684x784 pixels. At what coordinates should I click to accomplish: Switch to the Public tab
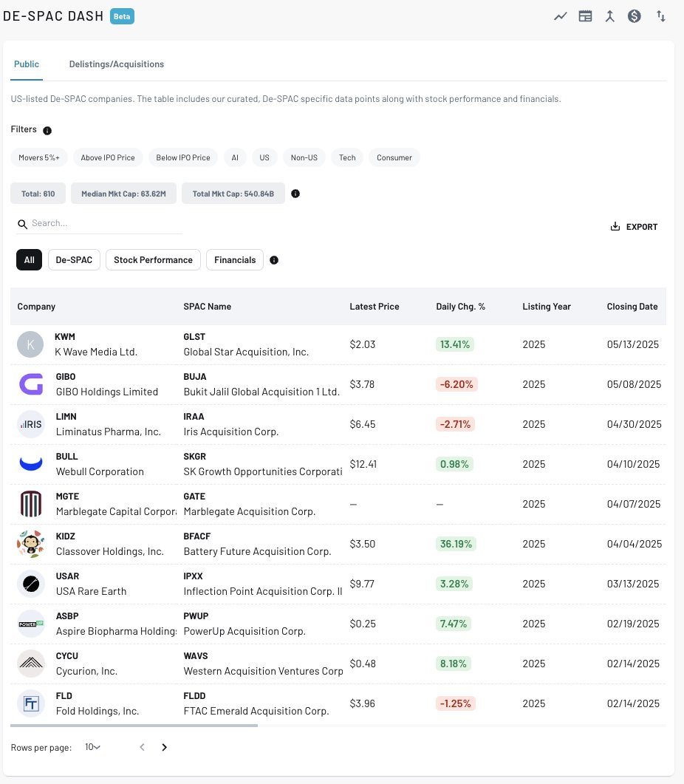tap(27, 64)
